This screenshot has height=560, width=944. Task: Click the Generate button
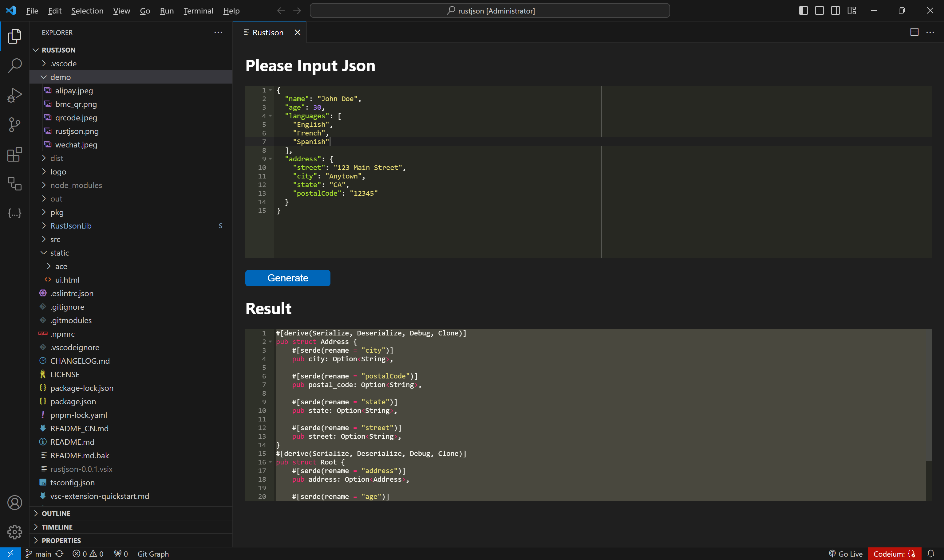[x=288, y=278]
